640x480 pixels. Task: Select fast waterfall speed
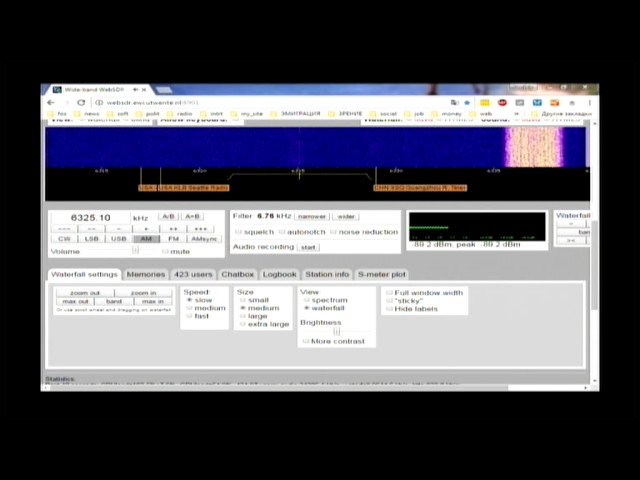189,316
